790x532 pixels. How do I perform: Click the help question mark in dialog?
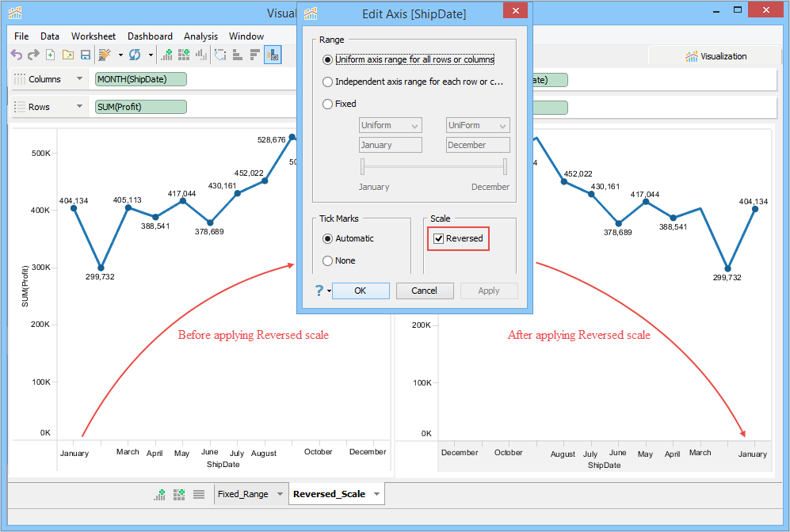319,291
